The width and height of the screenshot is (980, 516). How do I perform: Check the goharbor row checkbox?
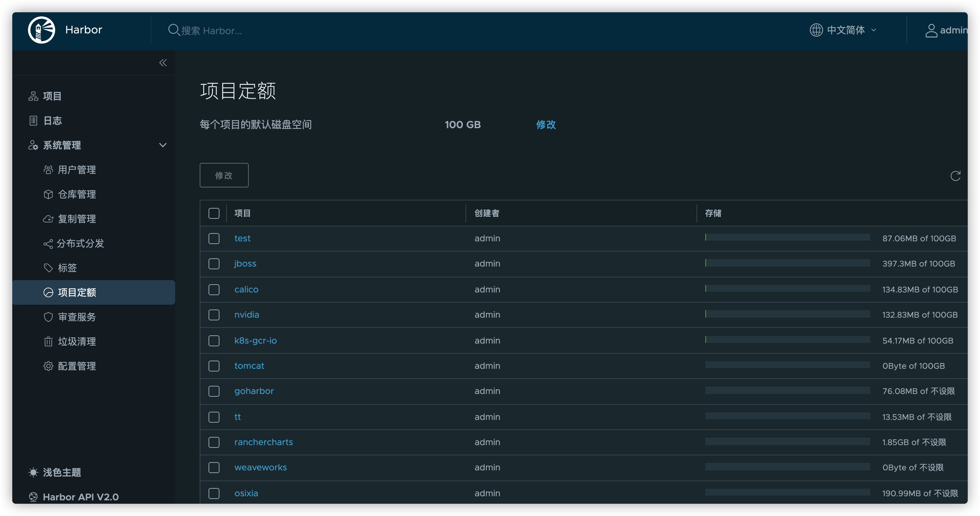point(214,391)
